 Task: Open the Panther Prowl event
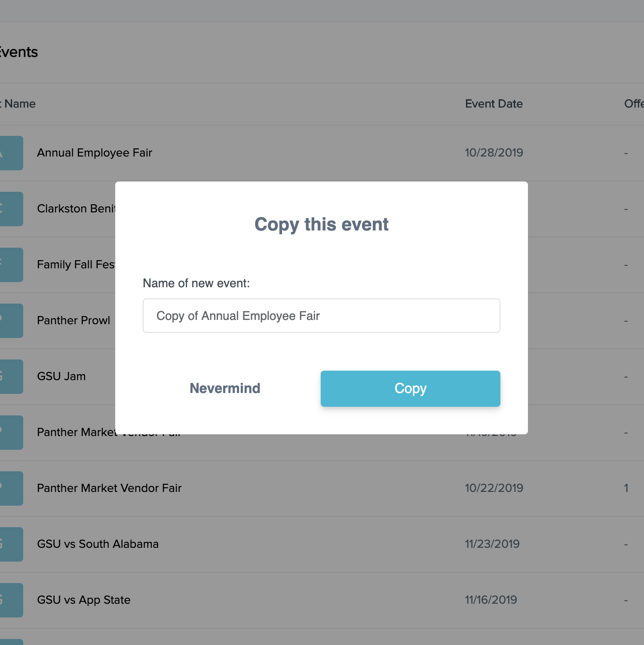click(x=74, y=320)
